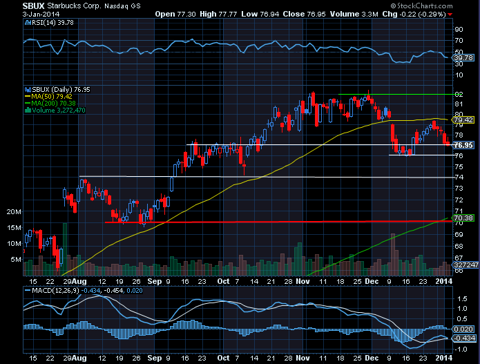Click the 5M volume axis label

click(16, 259)
